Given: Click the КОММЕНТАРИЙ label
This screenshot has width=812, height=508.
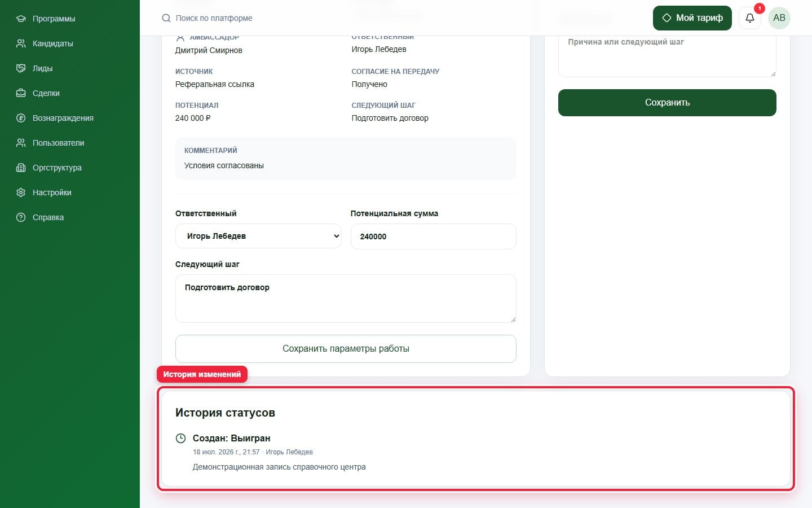Looking at the screenshot, I should pyautogui.click(x=211, y=151).
